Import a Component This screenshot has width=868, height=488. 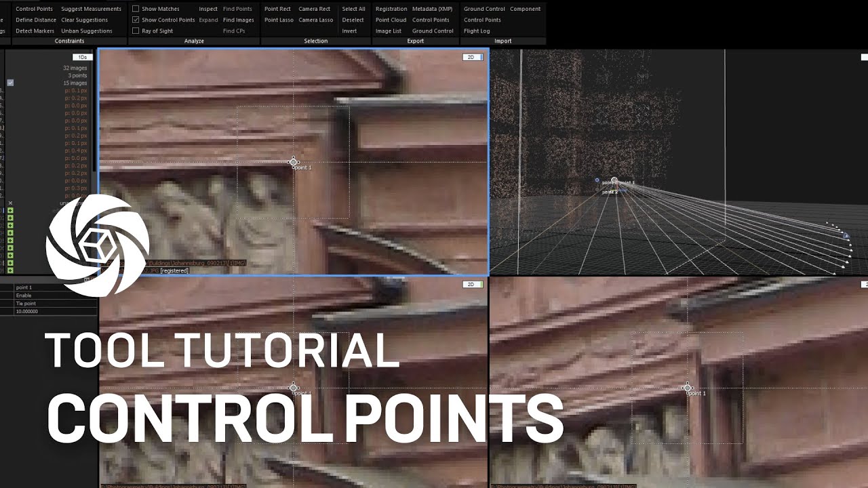point(525,9)
